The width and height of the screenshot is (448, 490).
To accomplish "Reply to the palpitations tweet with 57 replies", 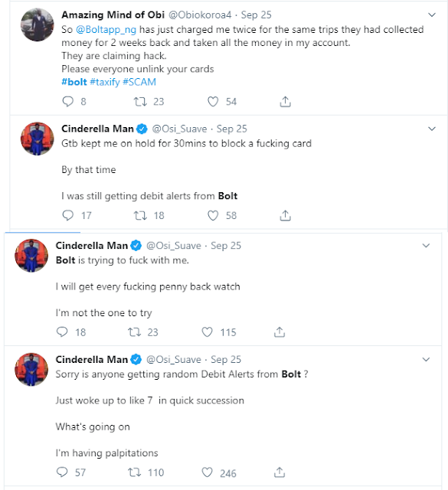I will (x=62, y=472).
